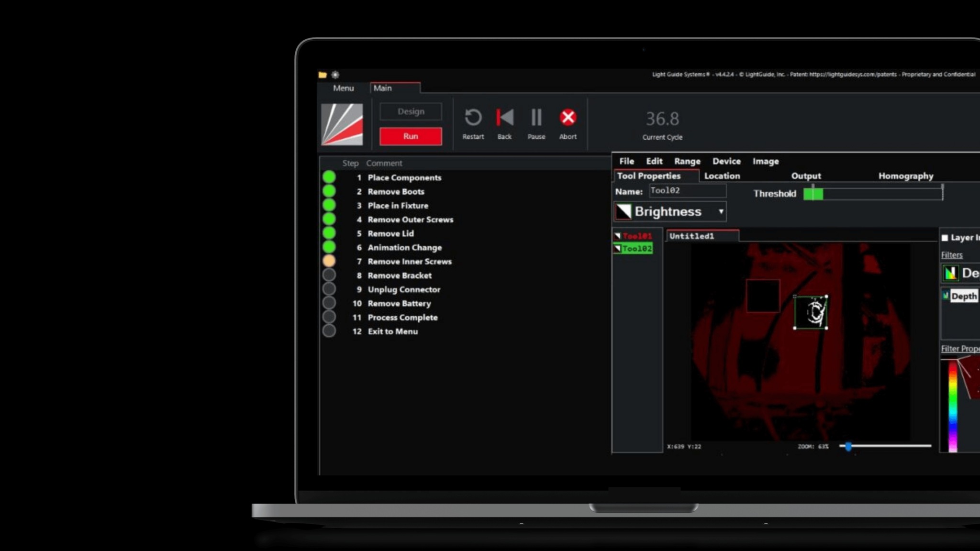Image resolution: width=980 pixels, height=551 pixels.
Task: Open the Device menu
Action: pos(726,161)
